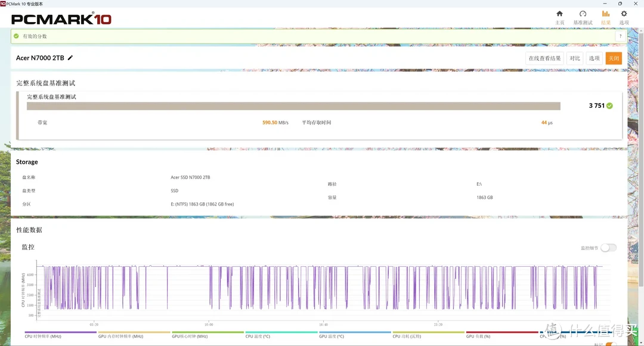Click the green valid-score checkmark beside 3 751
The image size is (644, 346).
(609, 106)
